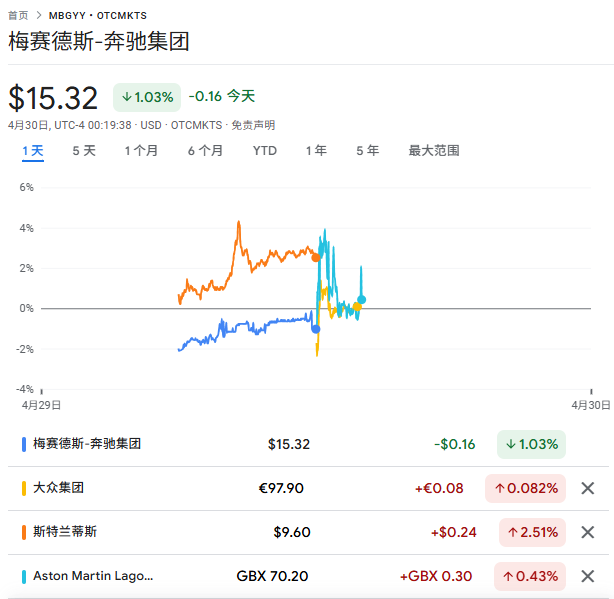
Task: Click the €97.90 price value
Action: coord(281,488)
